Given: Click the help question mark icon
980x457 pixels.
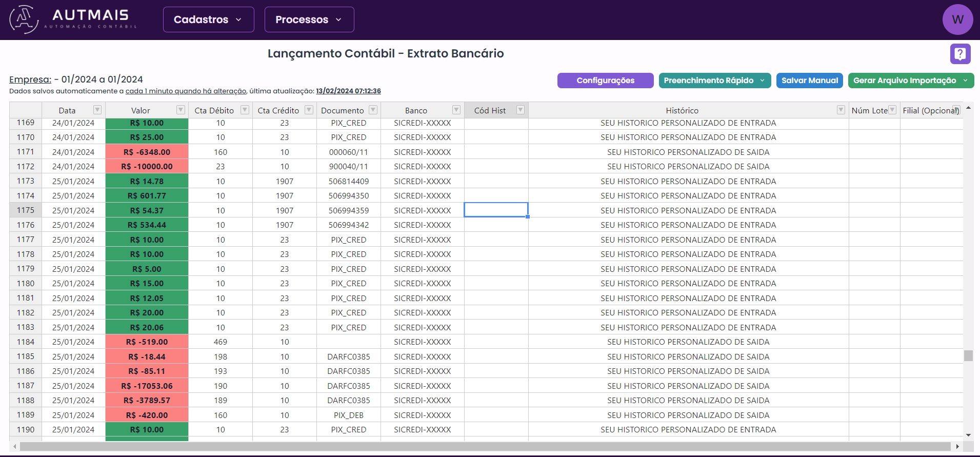Looking at the screenshot, I should coord(960,54).
